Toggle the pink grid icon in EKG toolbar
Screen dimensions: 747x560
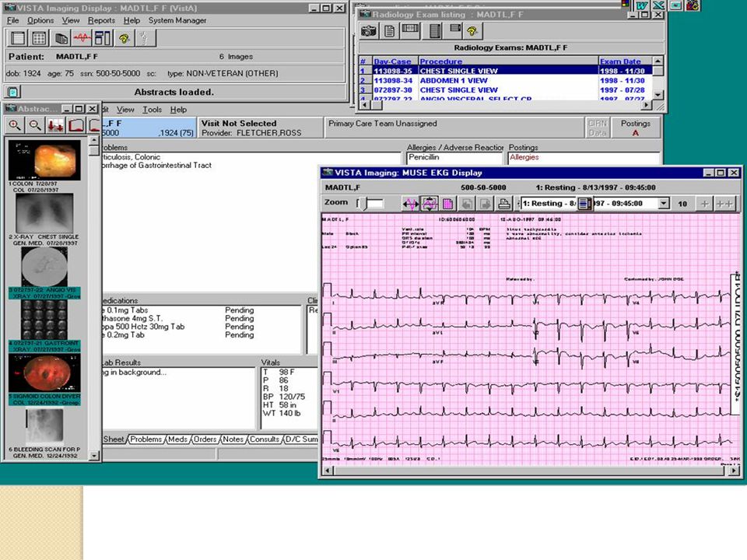tap(448, 204)
